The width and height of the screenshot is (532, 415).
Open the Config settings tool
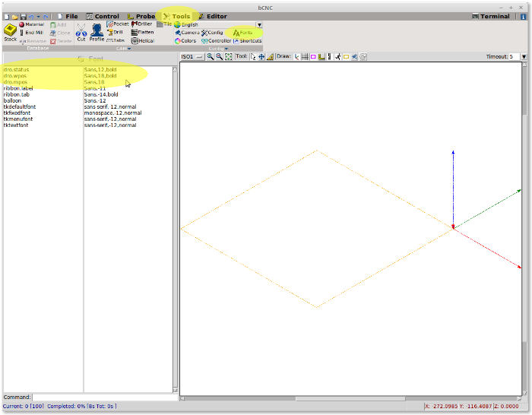[212, 33]
